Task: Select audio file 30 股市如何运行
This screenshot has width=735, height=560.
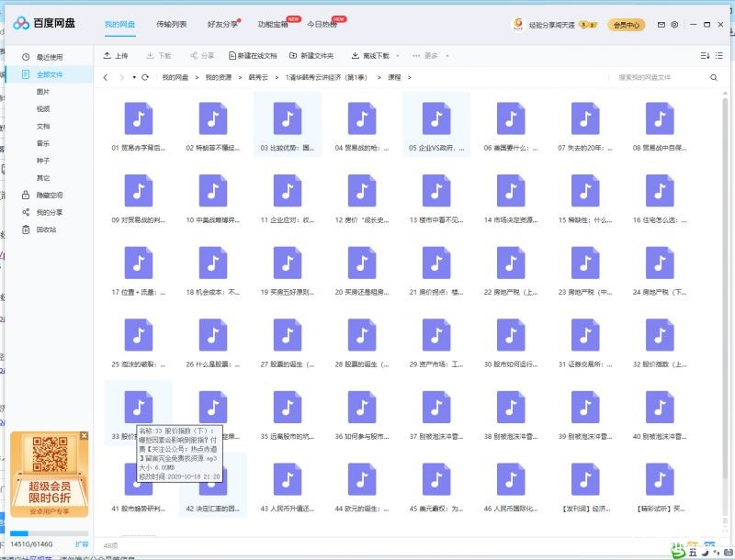Action: pyautogui.click(x=511, y=342)
